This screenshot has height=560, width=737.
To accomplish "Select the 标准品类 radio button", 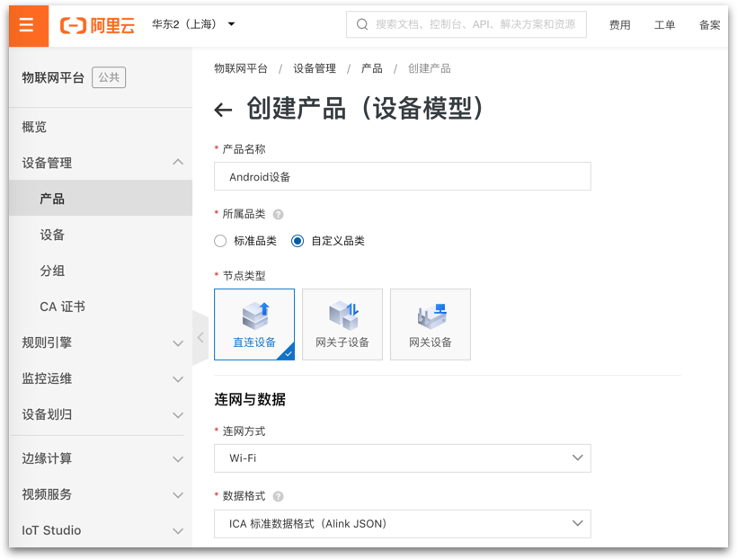I will point(220,241).
